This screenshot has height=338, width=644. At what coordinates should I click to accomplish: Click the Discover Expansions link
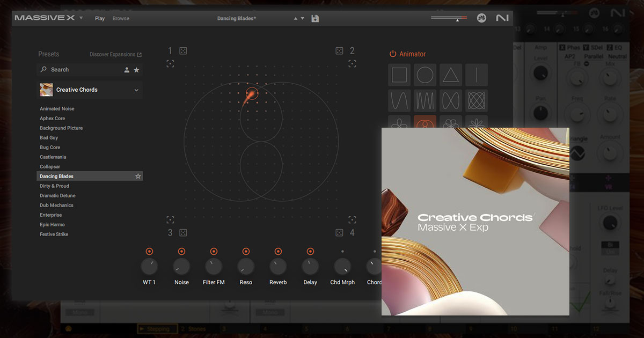tap(113, 54)
